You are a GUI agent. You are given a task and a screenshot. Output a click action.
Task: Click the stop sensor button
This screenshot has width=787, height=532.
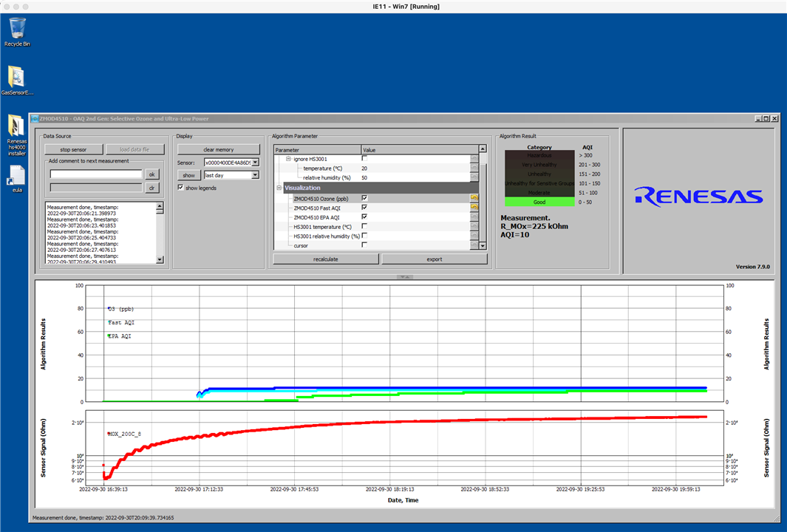point(73,149)
